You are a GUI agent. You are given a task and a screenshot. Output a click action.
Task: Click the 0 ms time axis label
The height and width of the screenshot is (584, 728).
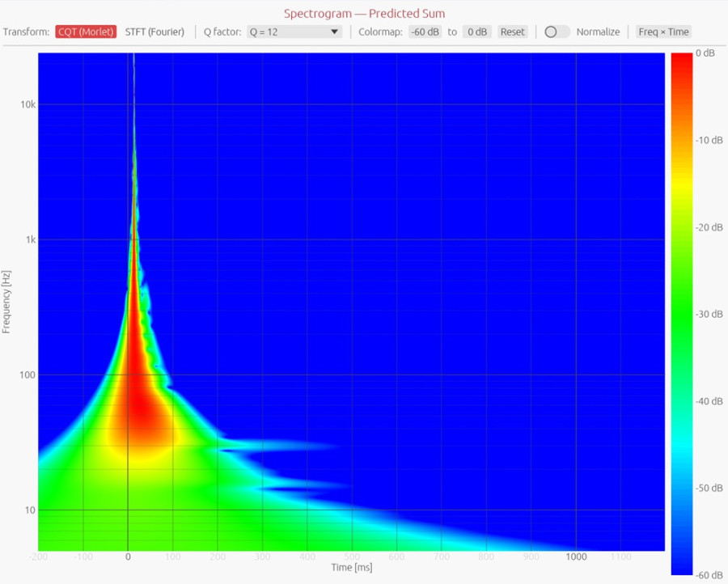coord(128,556)
